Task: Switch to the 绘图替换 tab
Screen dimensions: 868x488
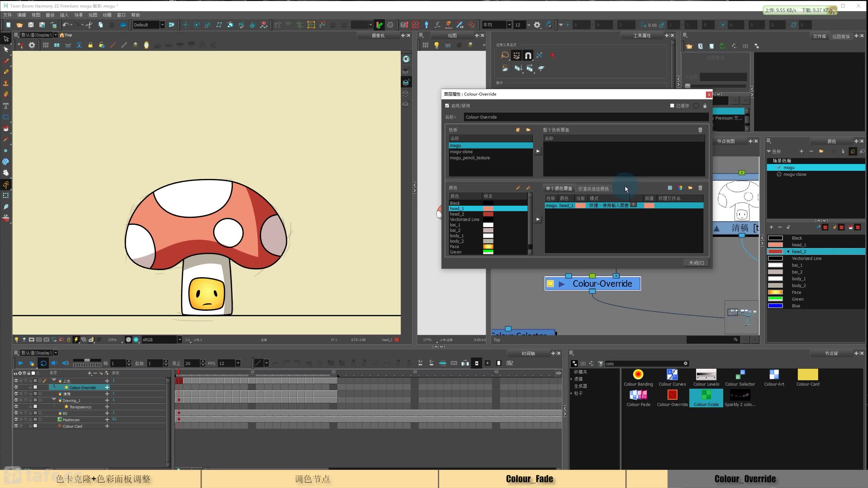Action: 841,36
